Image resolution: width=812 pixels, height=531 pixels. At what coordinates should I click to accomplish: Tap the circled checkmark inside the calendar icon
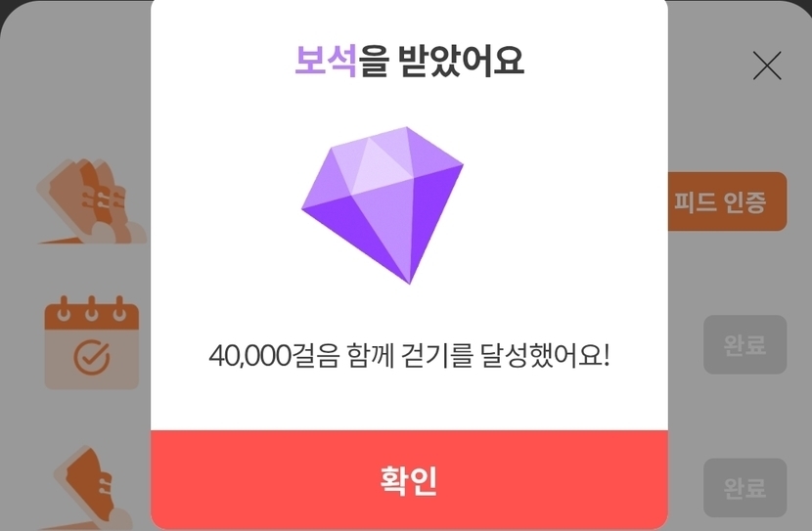point(92,357)
